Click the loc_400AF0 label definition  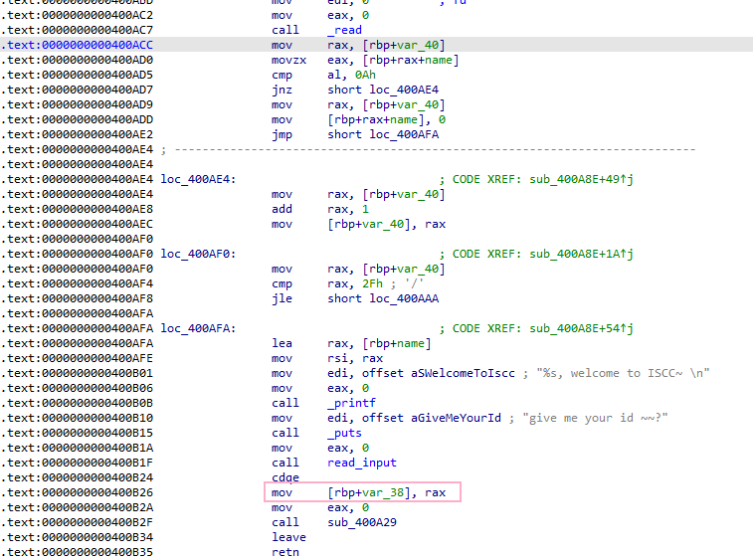[197, 254]
